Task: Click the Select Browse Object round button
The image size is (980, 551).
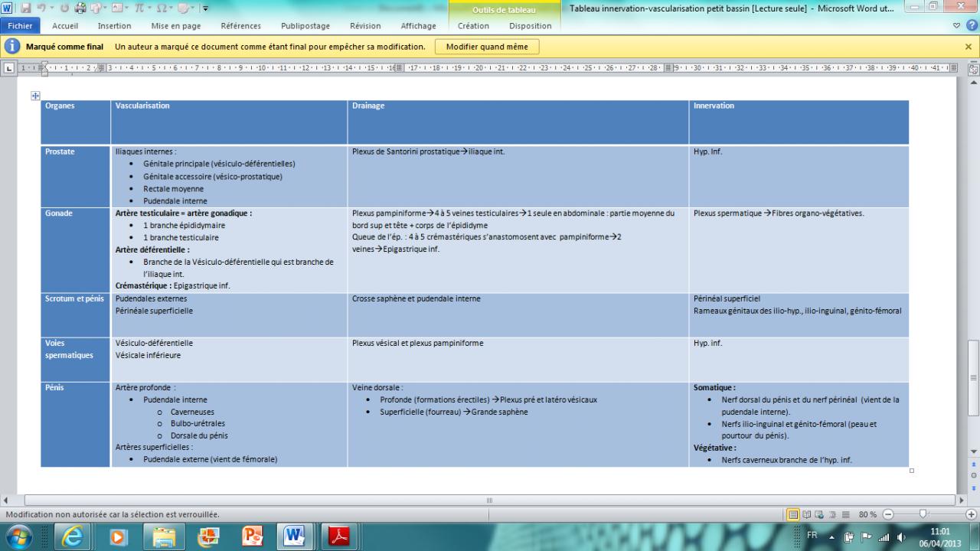Action: pyautogui.click(x=974, y=475)
